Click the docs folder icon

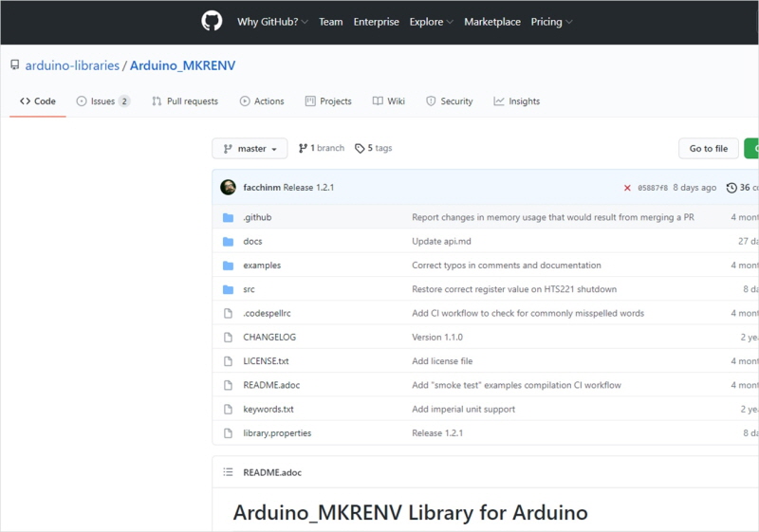pyautogui.click(x=228, y=241)
